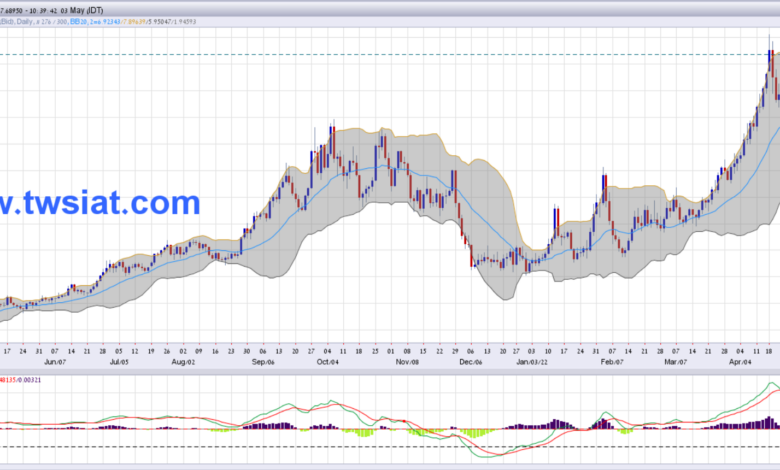Click the Sep/06 month marker on time axis

[x=263, y=362]
